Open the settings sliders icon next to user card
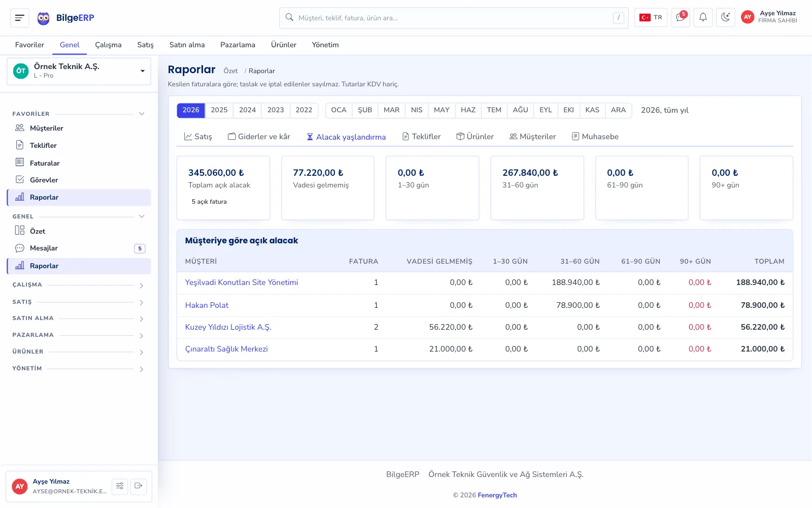The image size is (812, 508). click(120, 486)
